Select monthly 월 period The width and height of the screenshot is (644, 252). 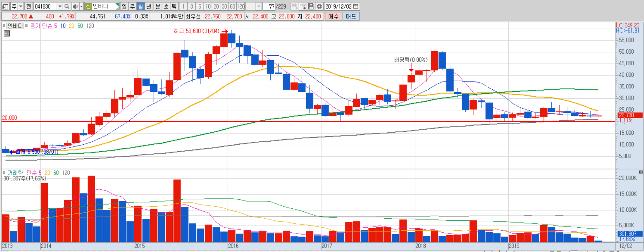coord(141,6)
